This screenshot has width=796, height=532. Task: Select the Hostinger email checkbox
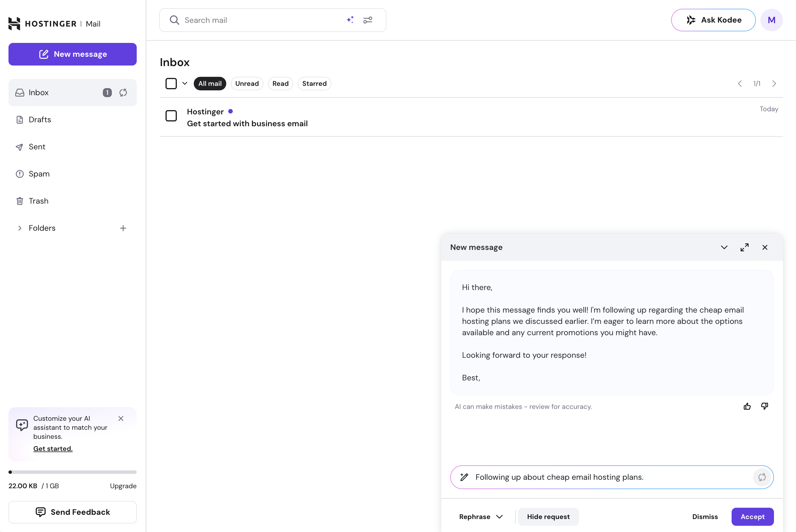tap(171, 116)
